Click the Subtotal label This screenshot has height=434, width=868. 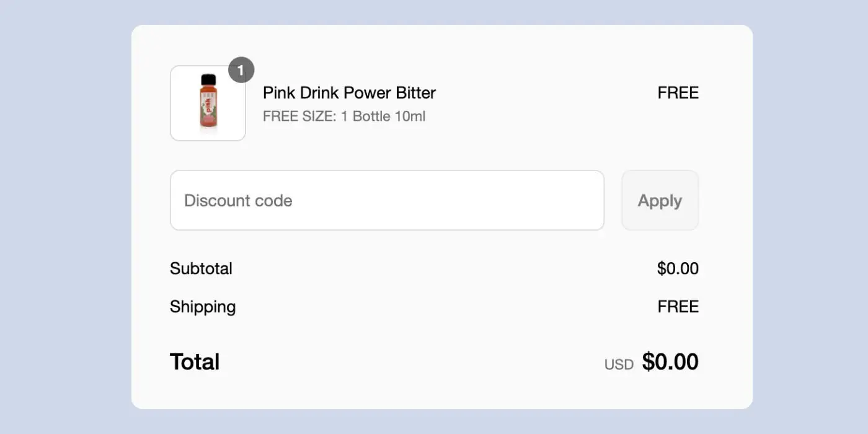pyautogui.click(x=201, y=268)
